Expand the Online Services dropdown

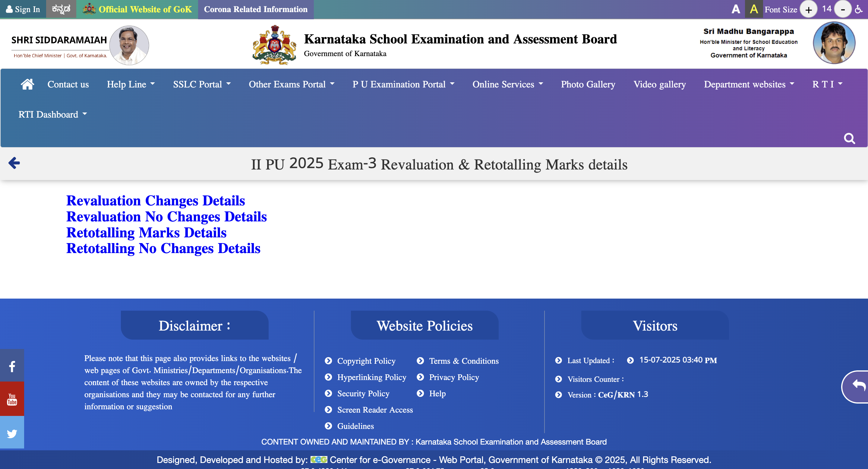click(507, 84)
